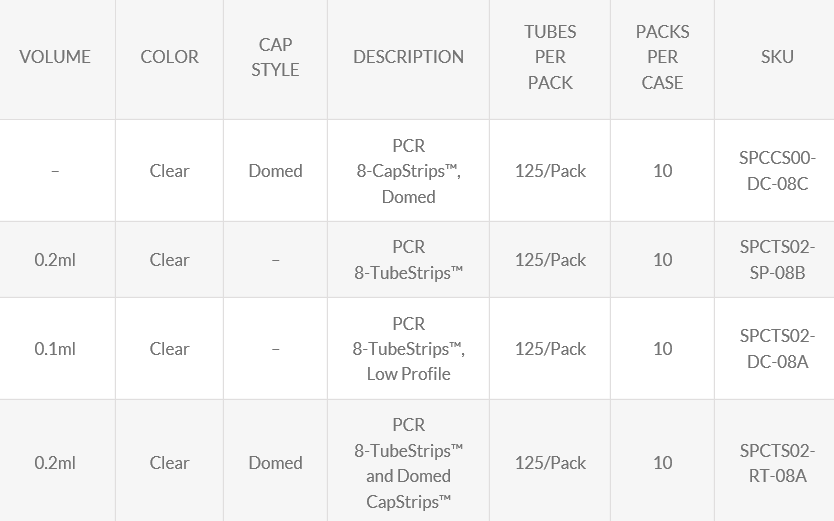Click the PCR 8-CapStrips, Domed description
Viewport: 834px width, 521px height.
[408, 171]
